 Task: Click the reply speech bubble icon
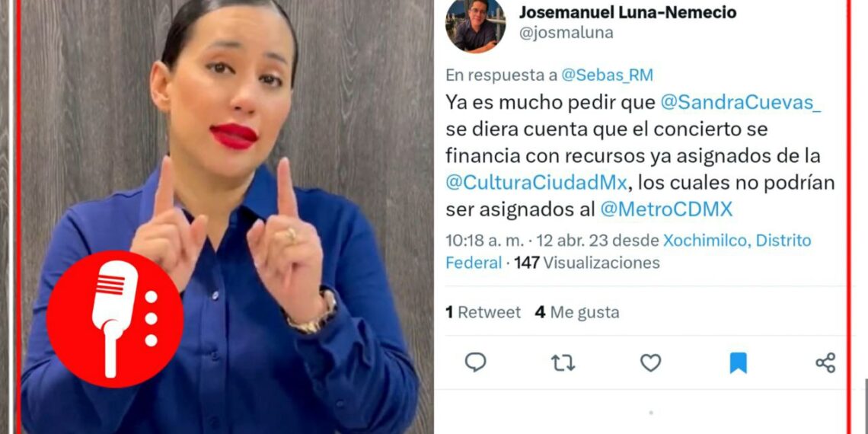(x=475, y=362)
